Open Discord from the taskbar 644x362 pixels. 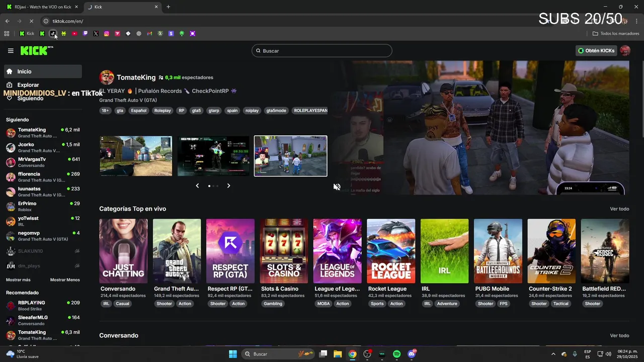tap(412, 354)
